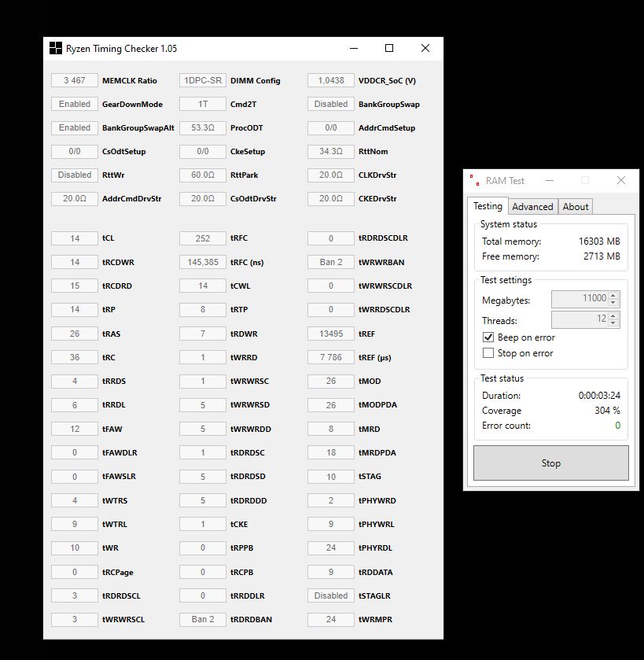Decrease Threads with the down stepper arrow
Image resolution: width=644 pixels, height=660 pixels.
tap(613, 323)
